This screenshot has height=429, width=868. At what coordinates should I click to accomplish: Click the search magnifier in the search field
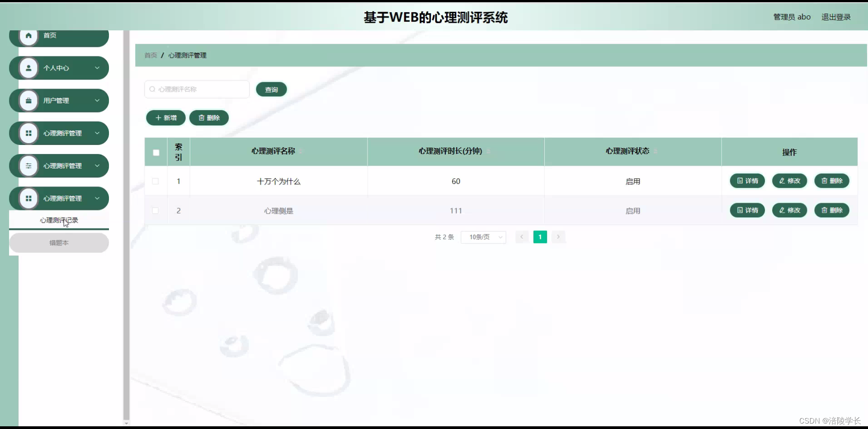tap(151, 89)
